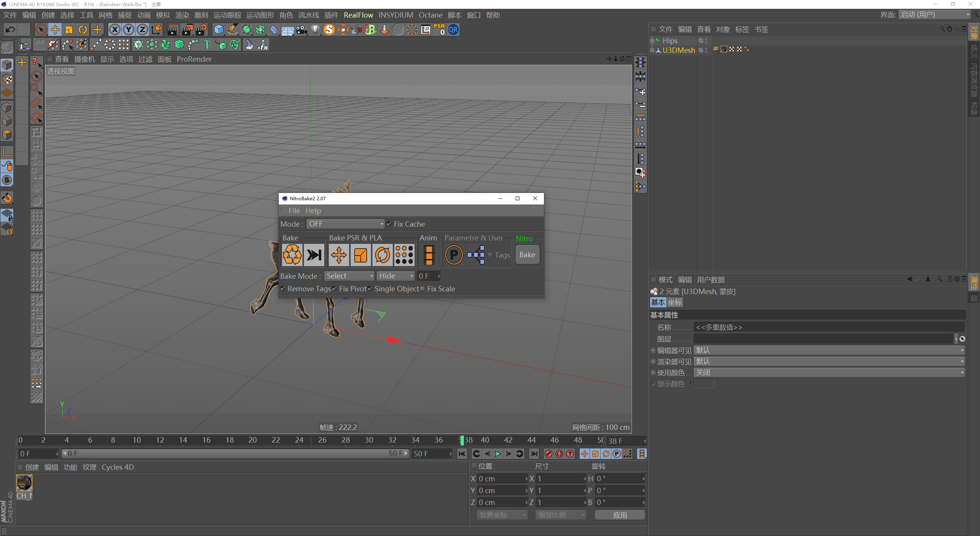The height and width of the screenshot is (536, 980).
Task: Click the Nitro Bake button
Action: (527, 255)
